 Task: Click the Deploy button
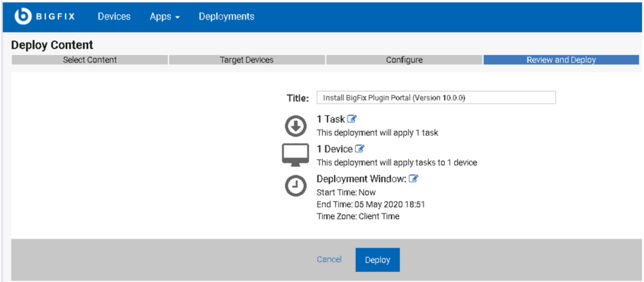pos(378,260)
